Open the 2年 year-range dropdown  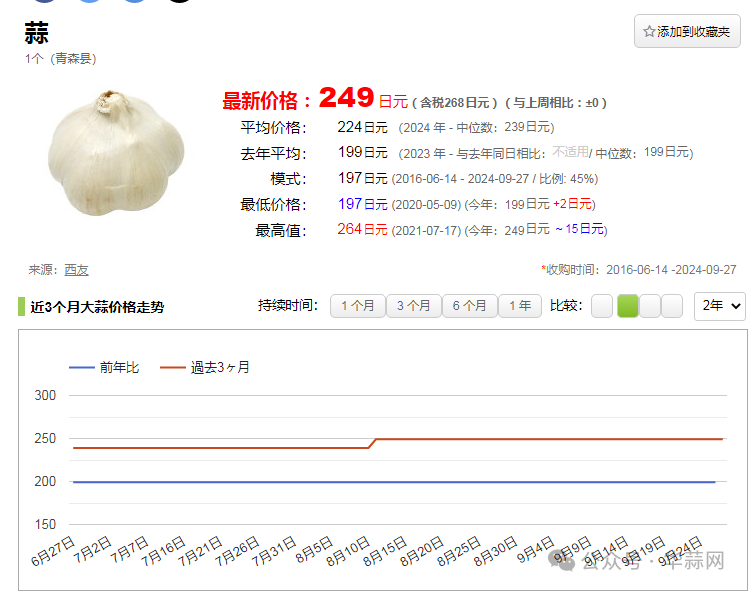[719, 306]
